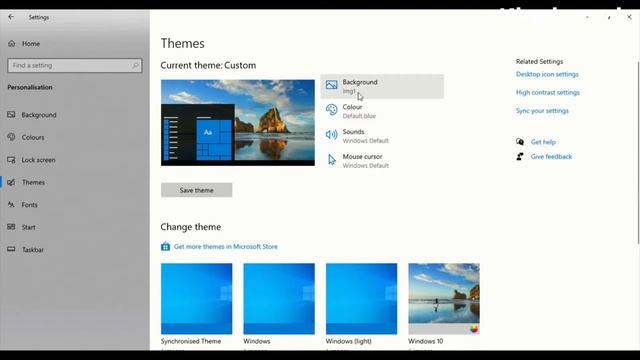Click the Microsoft Store bag icon

[x=165, y=247]
